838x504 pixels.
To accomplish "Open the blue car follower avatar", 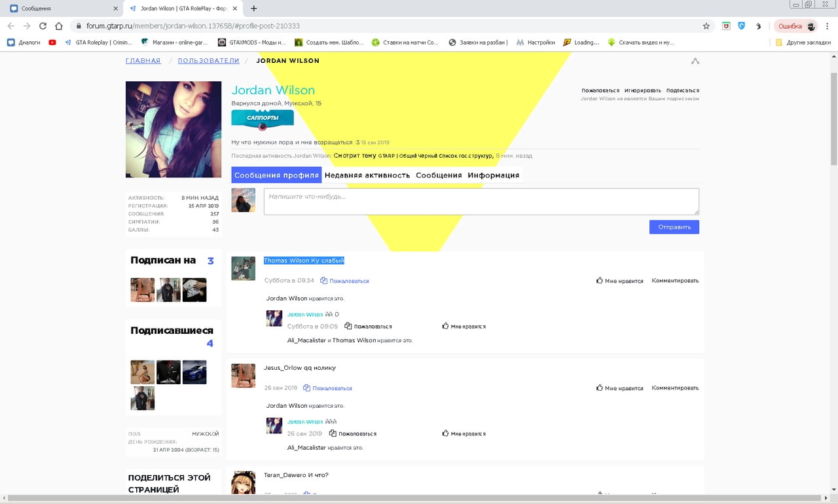I will point(194,372).
